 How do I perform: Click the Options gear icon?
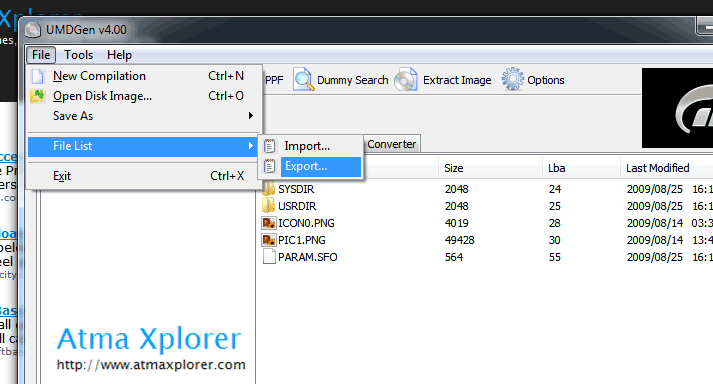point(513,79)
